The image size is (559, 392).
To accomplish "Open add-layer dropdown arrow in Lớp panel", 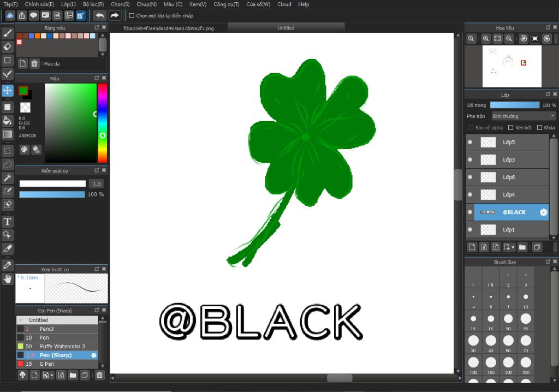I will pos(513,247).
